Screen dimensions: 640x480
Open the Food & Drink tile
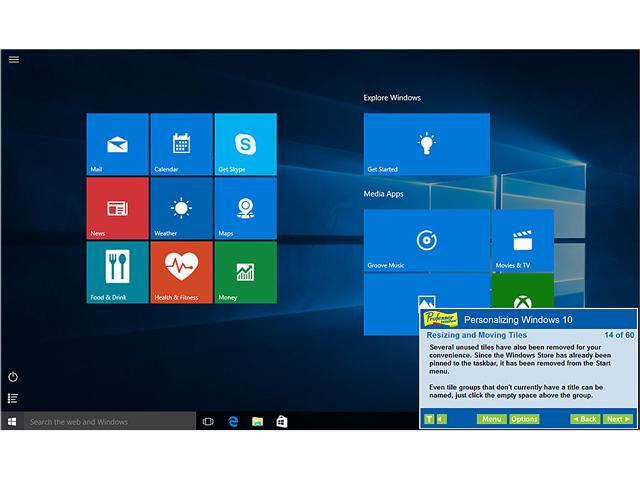click(x=117, y=271)
